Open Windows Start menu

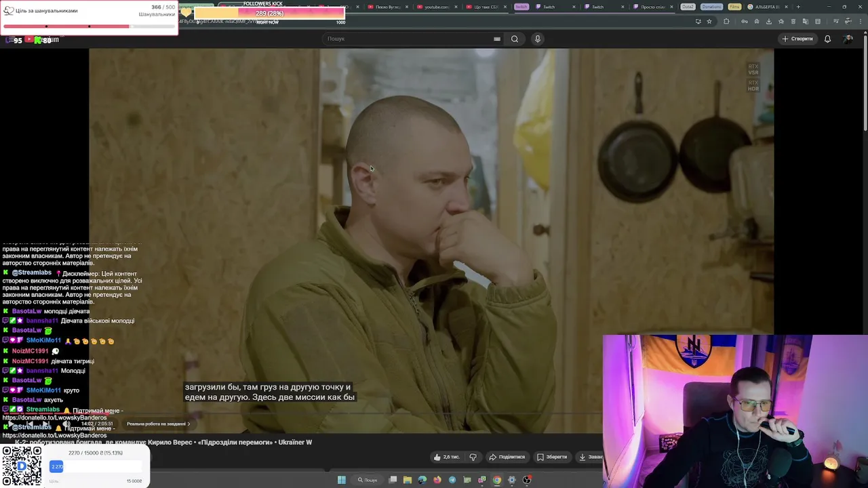342,480
